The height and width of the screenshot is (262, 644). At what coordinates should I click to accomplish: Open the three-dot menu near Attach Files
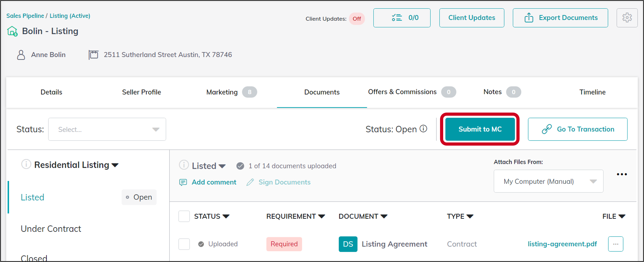point(622,174)
